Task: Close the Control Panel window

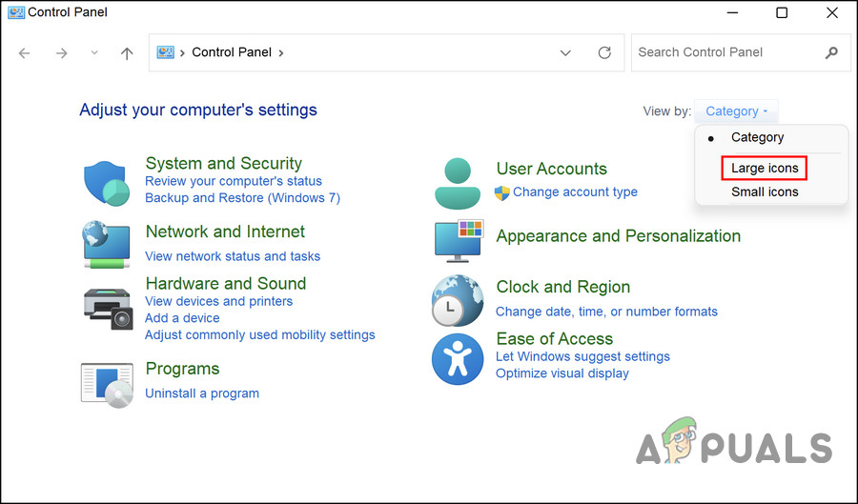Action: coord(831,12)
